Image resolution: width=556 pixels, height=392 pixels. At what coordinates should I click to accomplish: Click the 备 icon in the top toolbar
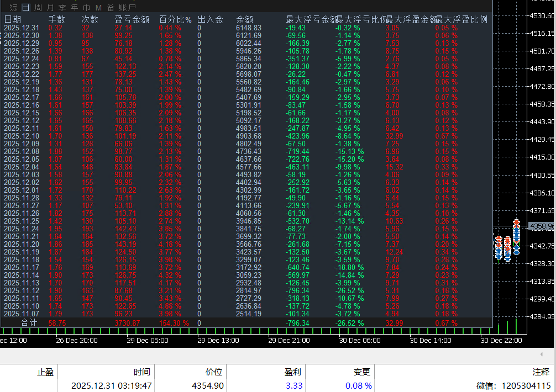[112, 8]
